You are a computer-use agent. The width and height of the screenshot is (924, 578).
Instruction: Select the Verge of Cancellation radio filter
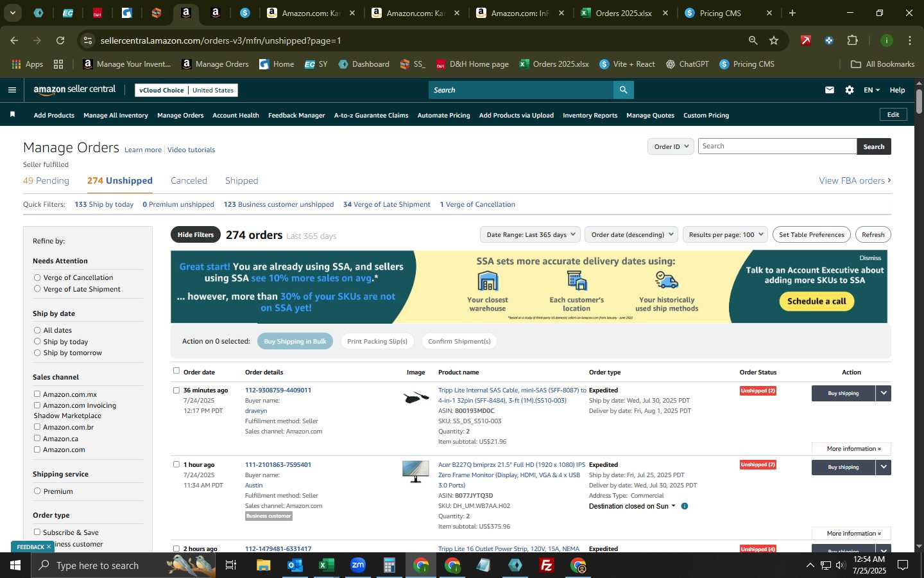37,277
